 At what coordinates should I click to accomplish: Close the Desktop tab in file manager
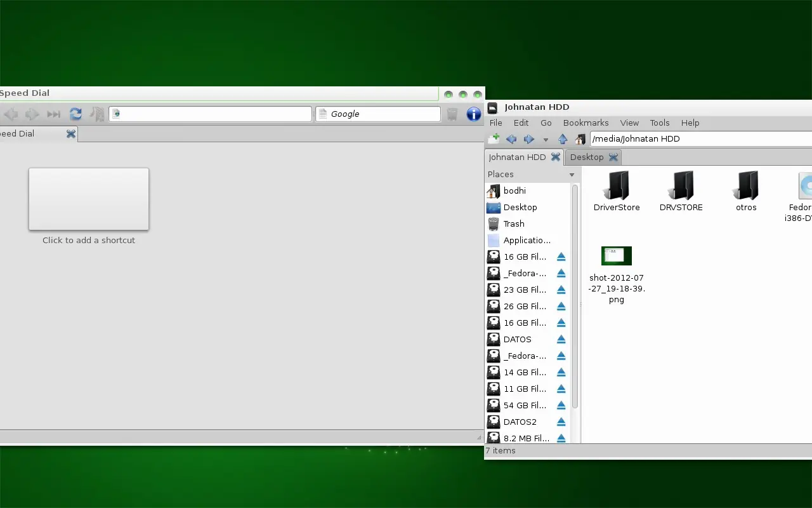(x=613, y=157)
